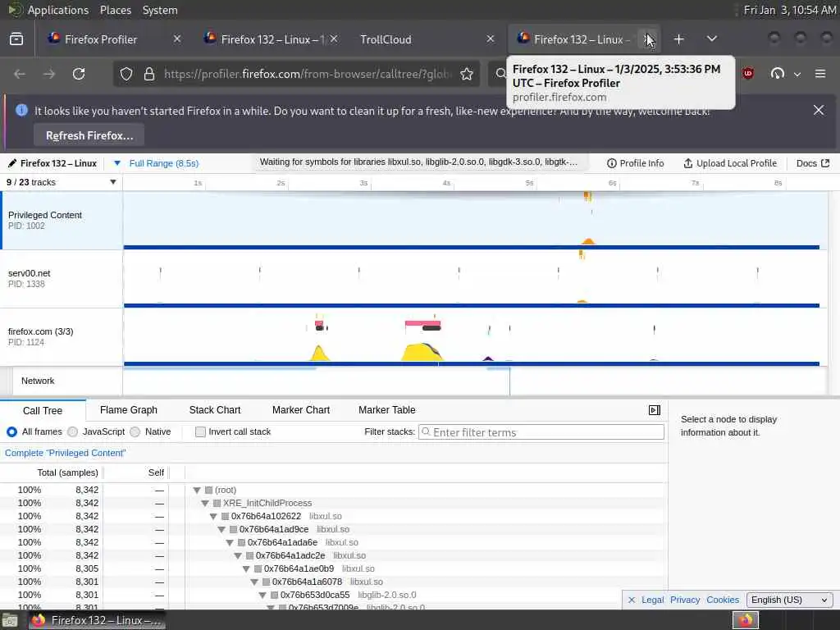Open the System menu
This screenshot has height=630, width=840.
(x=160, y=10)
